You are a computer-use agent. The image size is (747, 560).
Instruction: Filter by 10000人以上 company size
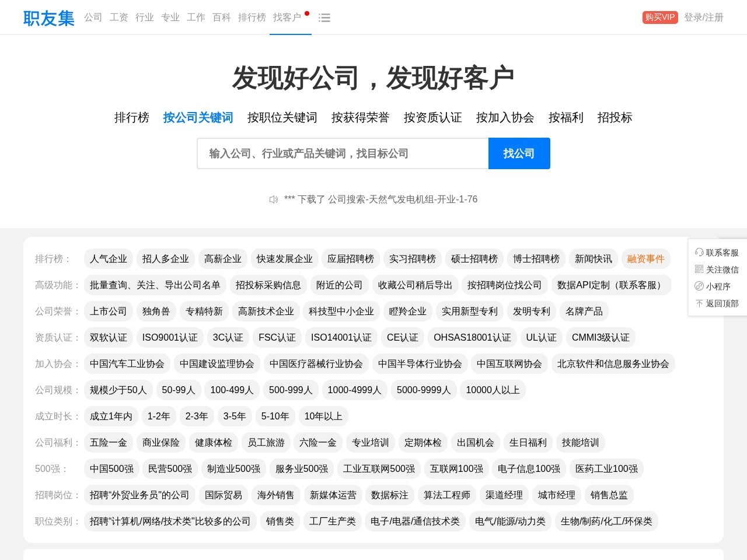(x=493, y=390)
